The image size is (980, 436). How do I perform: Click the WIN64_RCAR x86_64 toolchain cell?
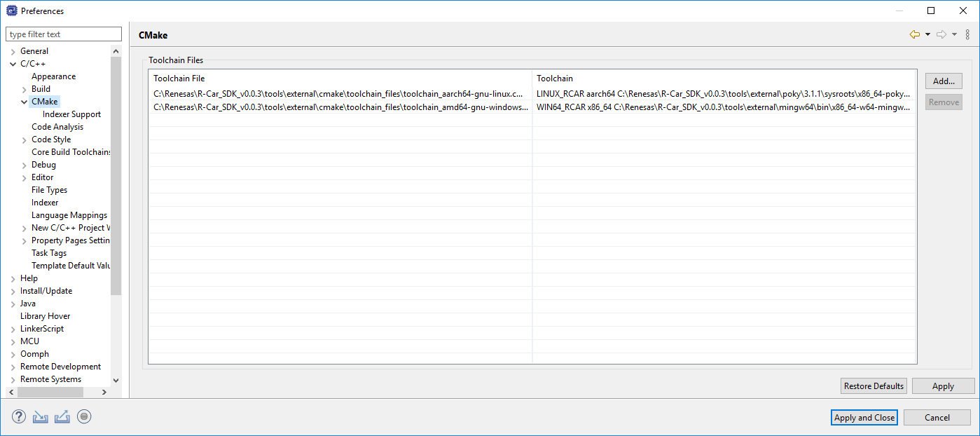[x=724, y=107]
